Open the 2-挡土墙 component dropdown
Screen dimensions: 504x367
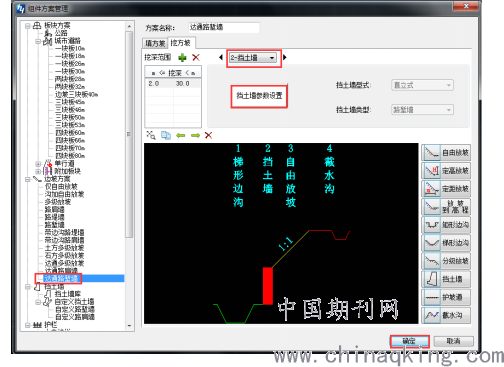coord(253,58)
